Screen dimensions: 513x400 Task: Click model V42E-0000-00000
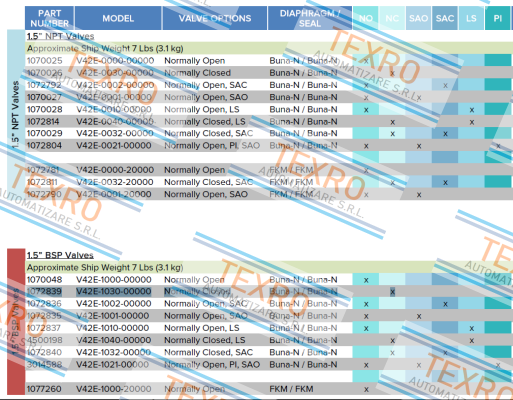(x=115, y=61)
